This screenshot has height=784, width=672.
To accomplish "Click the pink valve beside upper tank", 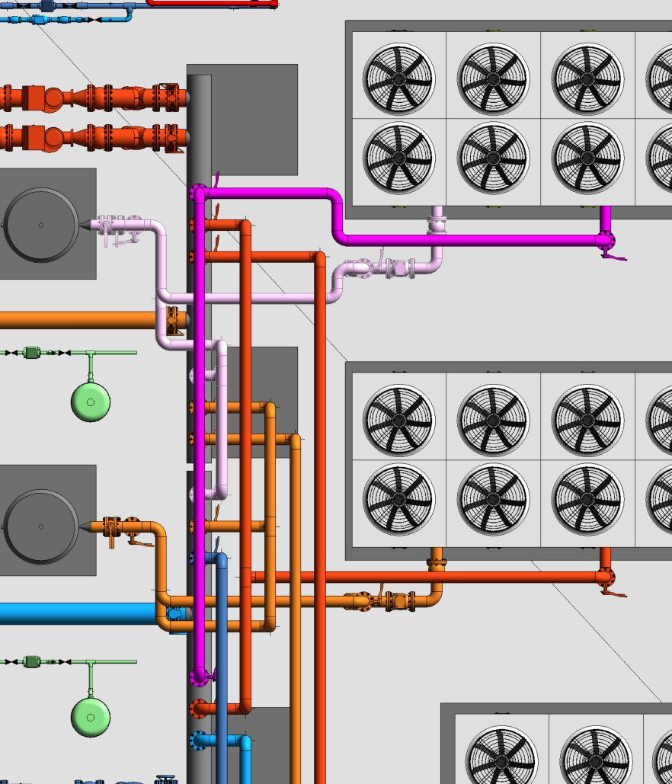I will [x=114, y=227].
